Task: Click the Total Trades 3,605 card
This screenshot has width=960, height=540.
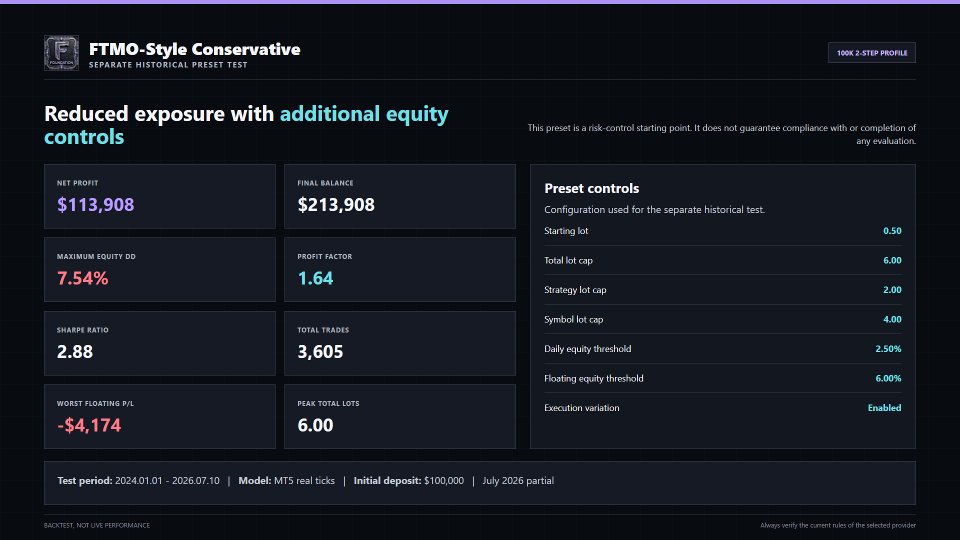Action: pos(400,343)
